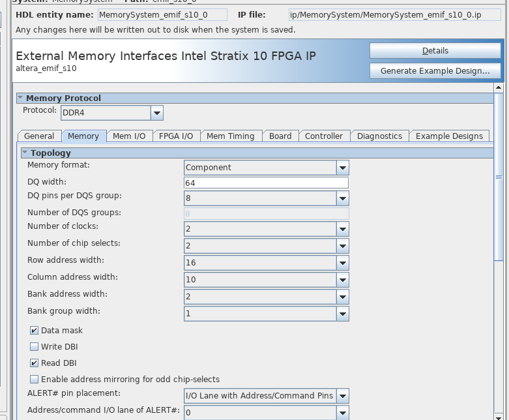Enable the Write DBI checkbox
Viewport: 509px width, 420px height.
tap(34, 346)
